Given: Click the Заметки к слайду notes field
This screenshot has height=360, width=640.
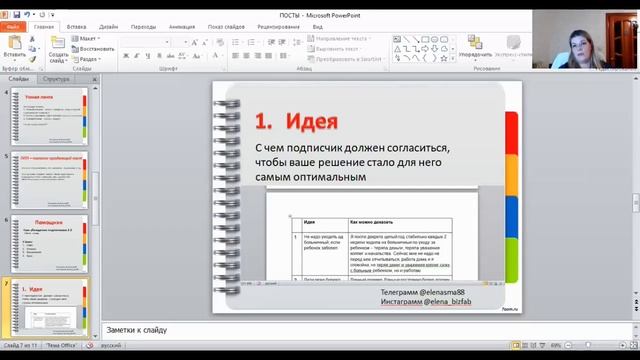Looking at the screenshot, I should click(x=367, y=330).
